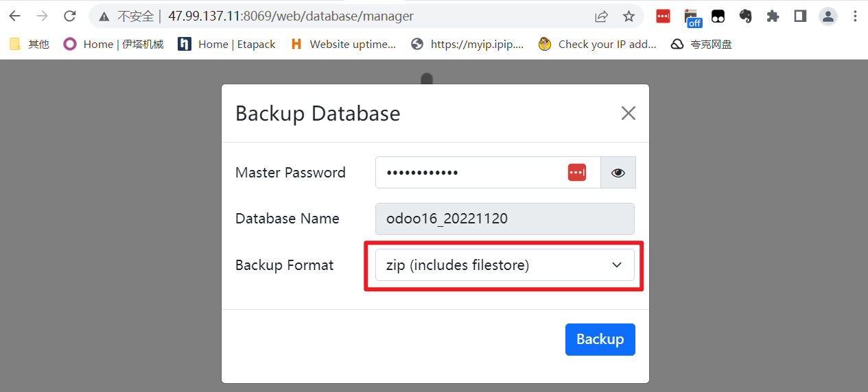The height and width of the screenshot is (392, 868).
Task: Click LastPass icon inside password field
Action: [x=577, y=173]
